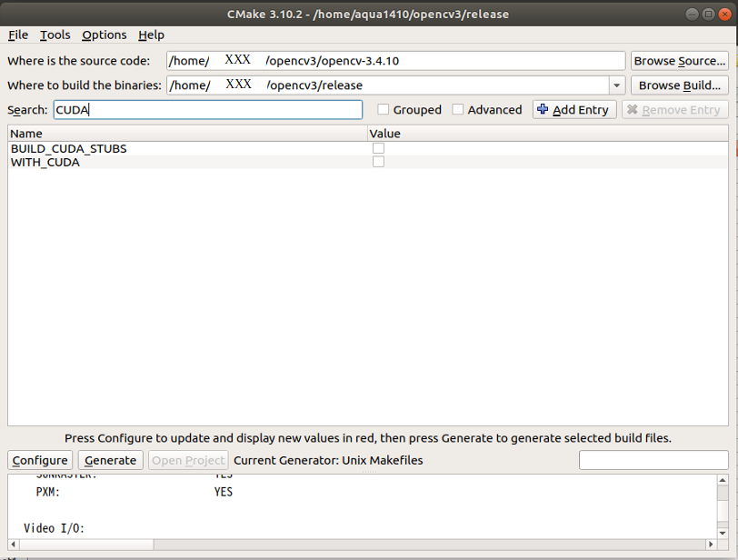
Task: Click the build binaries path field
Action: (388, 85)
